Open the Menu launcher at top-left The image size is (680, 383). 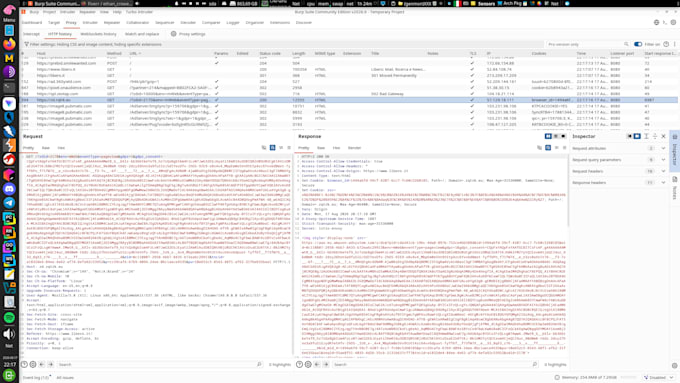pyautogui.click(x=9, y=12)
